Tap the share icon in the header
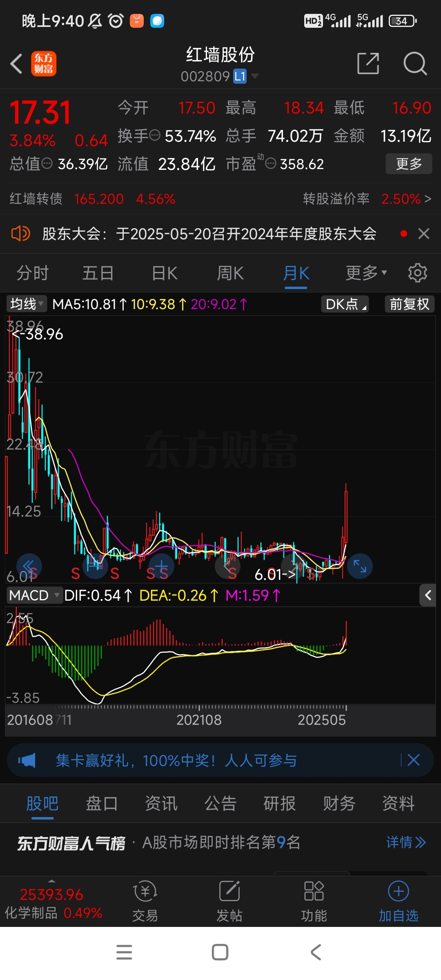Image resolution: width=441 pixels, height=980 pixels. 368,63
